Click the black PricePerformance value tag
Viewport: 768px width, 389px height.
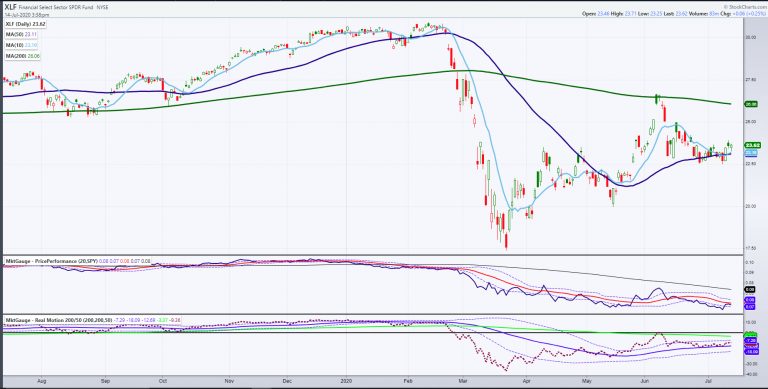[x=750, y=290]
